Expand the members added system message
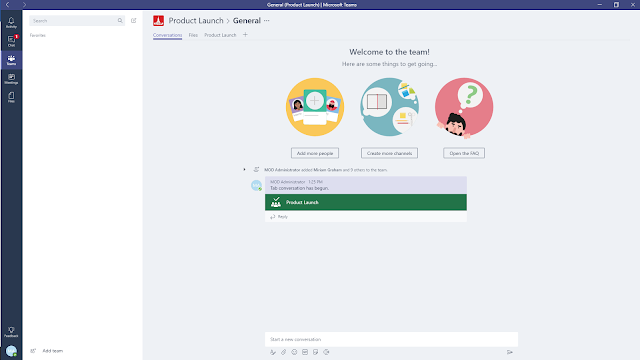640x360 pixels. pyautogui.click(x=244, y=169)
